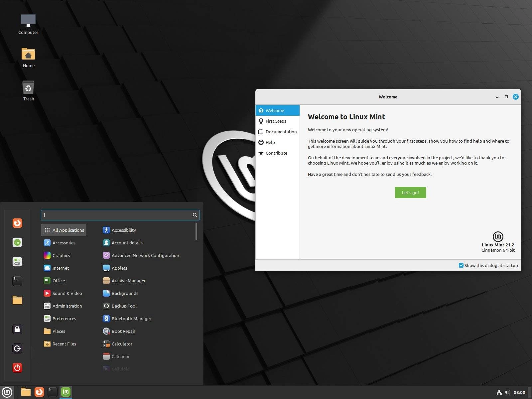Click the Linux Mint menu button on panel
Viewport: 532px width, 399px height.
(x=7, y=392)
